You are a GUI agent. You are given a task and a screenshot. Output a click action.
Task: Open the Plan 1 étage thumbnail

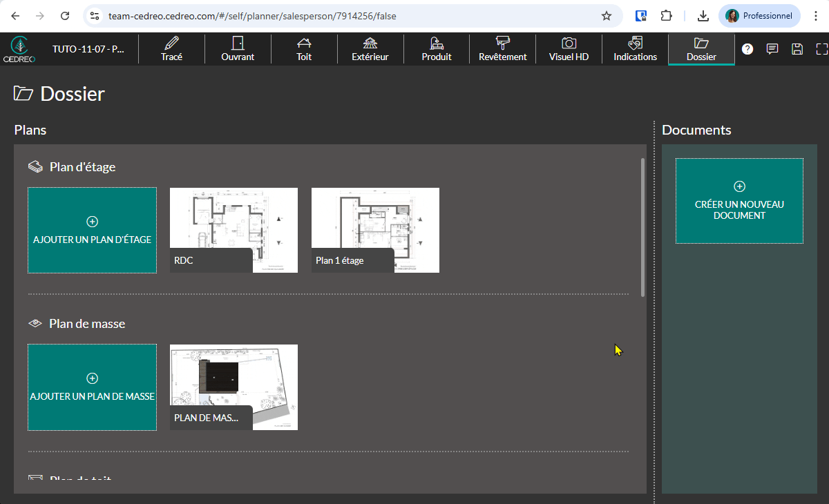375,230
